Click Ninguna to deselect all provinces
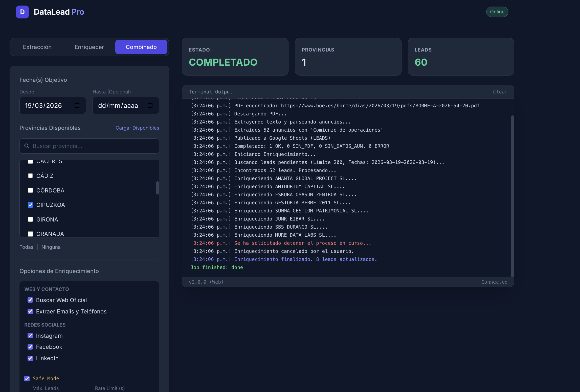Screen dimensions: 580x392 click(x=51, y=247)
